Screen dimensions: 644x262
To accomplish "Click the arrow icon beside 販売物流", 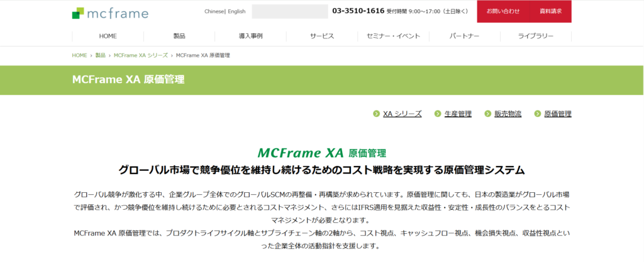I will click(488, 114).
